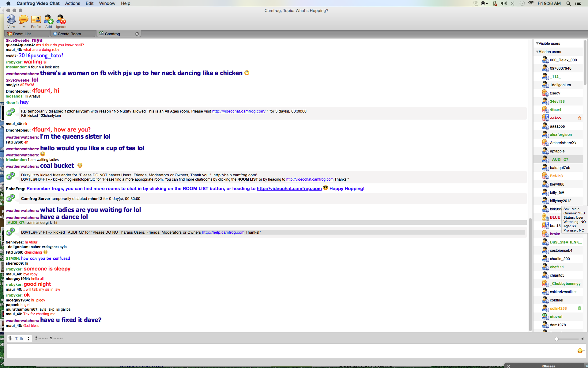Click the avatar icon next to <<A>>
This screenshot has width=588, height=368.
pyautogui.click(x=545, y=118)
